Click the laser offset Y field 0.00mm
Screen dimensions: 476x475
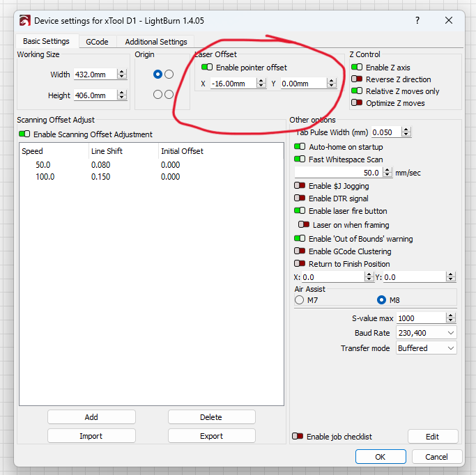click(304, 84)
